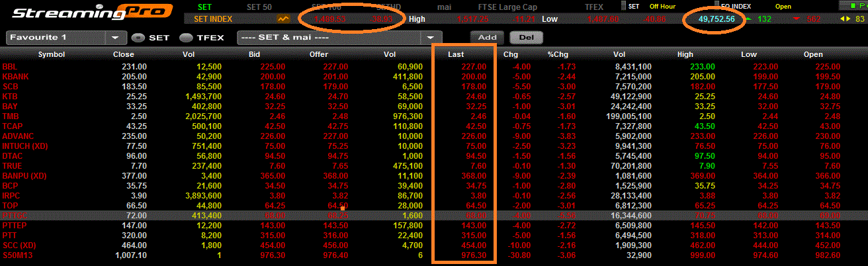
Task: Select the PTTEP symbol row
Action: point(434,226)
